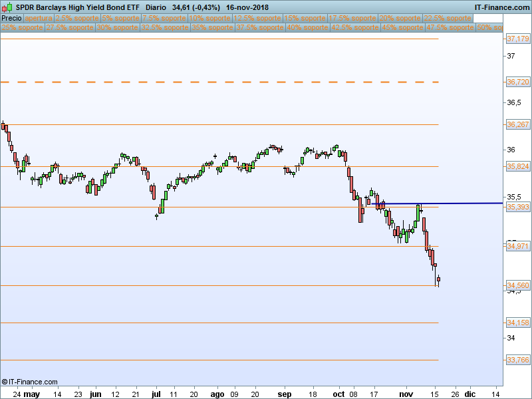The width and height of the screenshot is (532, 399).
Task: Click the last candlestick on the chart
Action: (x=438, y=279)
